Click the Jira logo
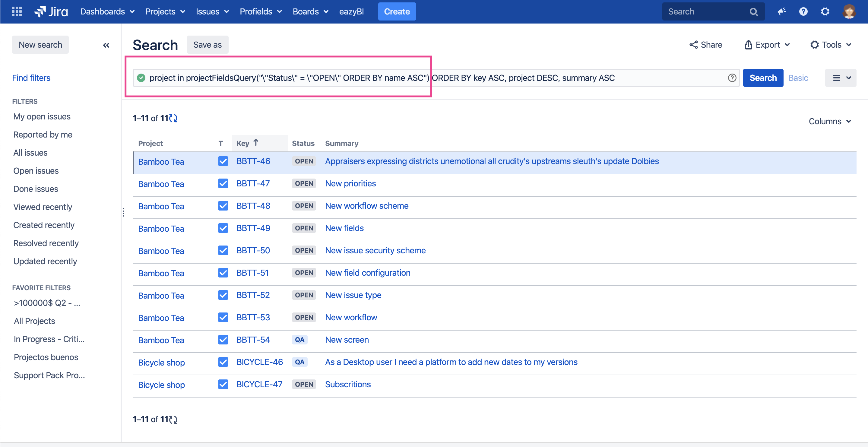This screenshot has width=868, height=447. click(x=51, y=11)
